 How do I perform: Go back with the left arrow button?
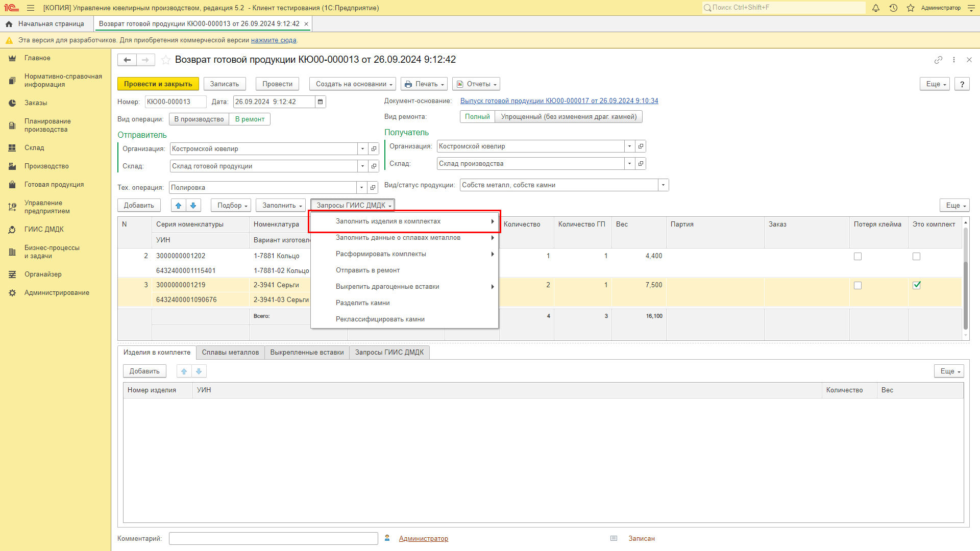(x=127, y=60)
